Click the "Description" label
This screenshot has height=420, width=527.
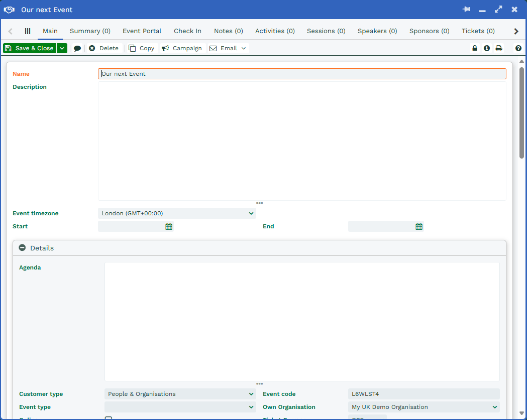click(30, 87)
